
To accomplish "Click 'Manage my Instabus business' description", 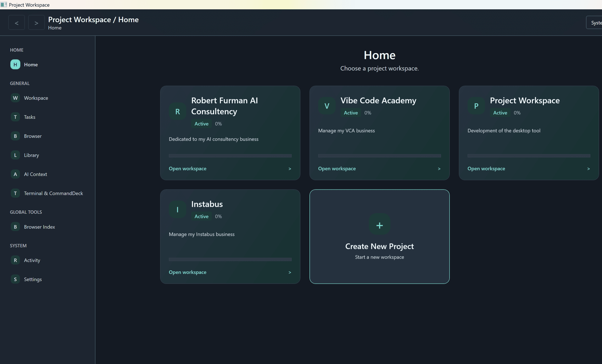I will pyautogui.click(x=202, y=234).
